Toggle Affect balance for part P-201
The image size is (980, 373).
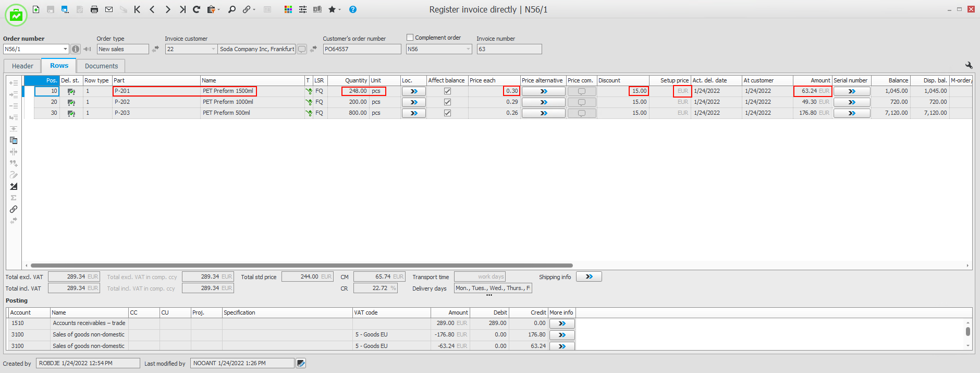pos(447,91)
